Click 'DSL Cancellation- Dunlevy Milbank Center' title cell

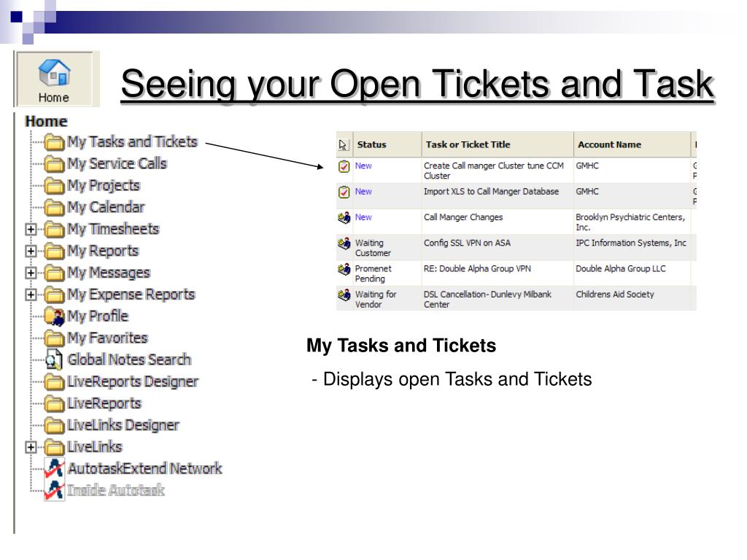pos(487,299)
